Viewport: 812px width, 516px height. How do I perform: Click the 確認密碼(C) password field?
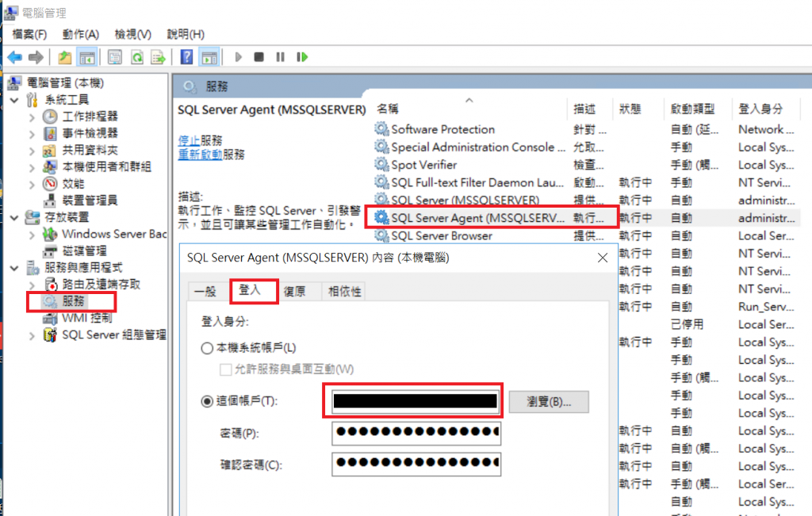tap(416, 464)
